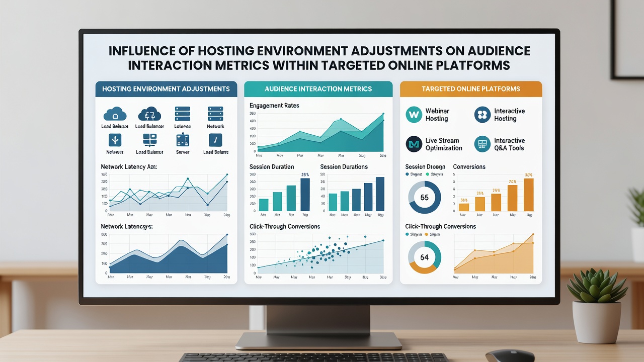Screen dimensions: 644x362
Task: Click the "Webinar Hosting" label
Action: (x=437, y=115)
